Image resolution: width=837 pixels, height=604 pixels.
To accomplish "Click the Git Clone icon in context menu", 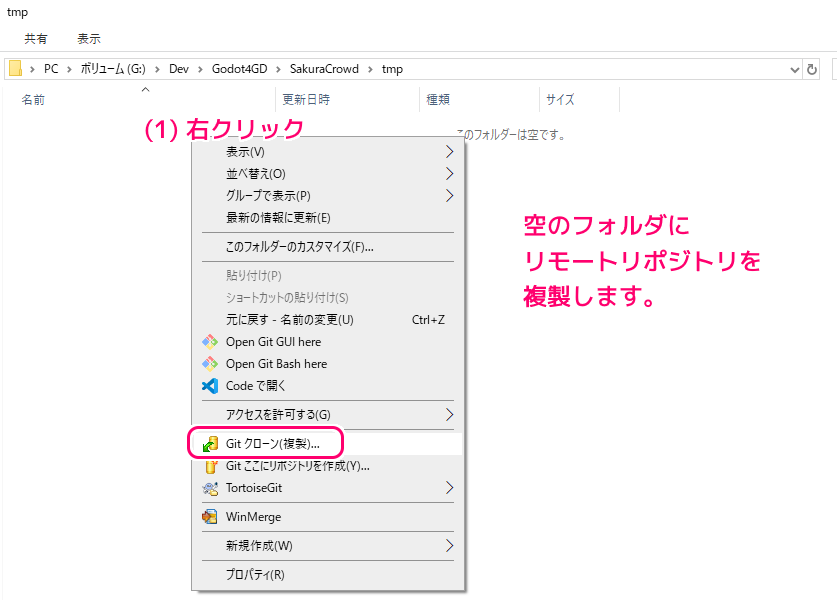I will pyautogui.click(x=210, y=443).
